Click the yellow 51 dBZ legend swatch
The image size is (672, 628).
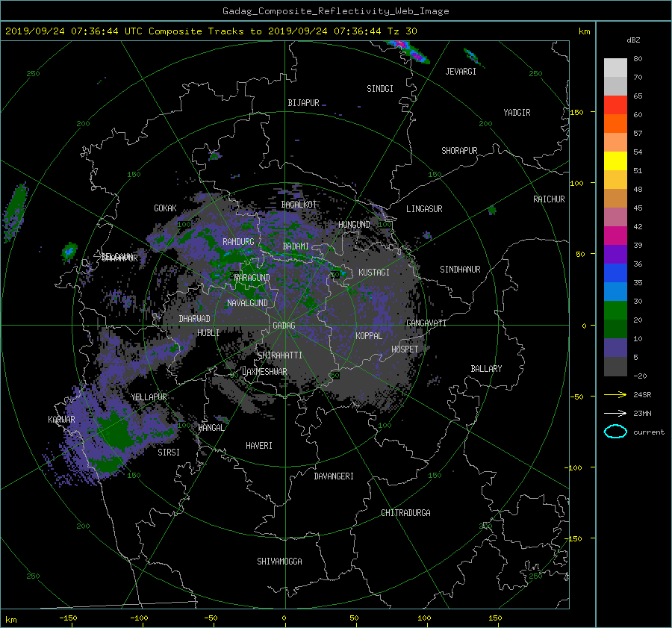[x=615, y=161]
